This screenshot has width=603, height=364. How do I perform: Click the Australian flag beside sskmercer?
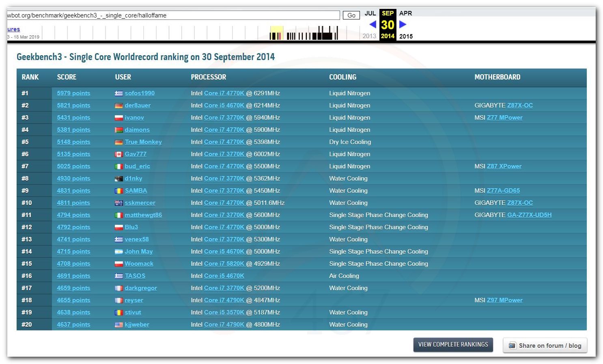coord(118,203)
